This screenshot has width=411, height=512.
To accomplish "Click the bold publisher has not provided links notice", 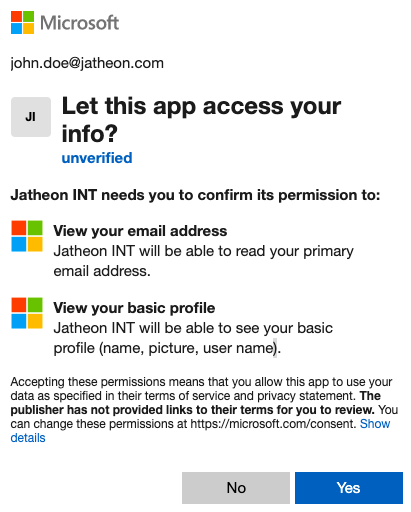I will (x=195, y=403).
